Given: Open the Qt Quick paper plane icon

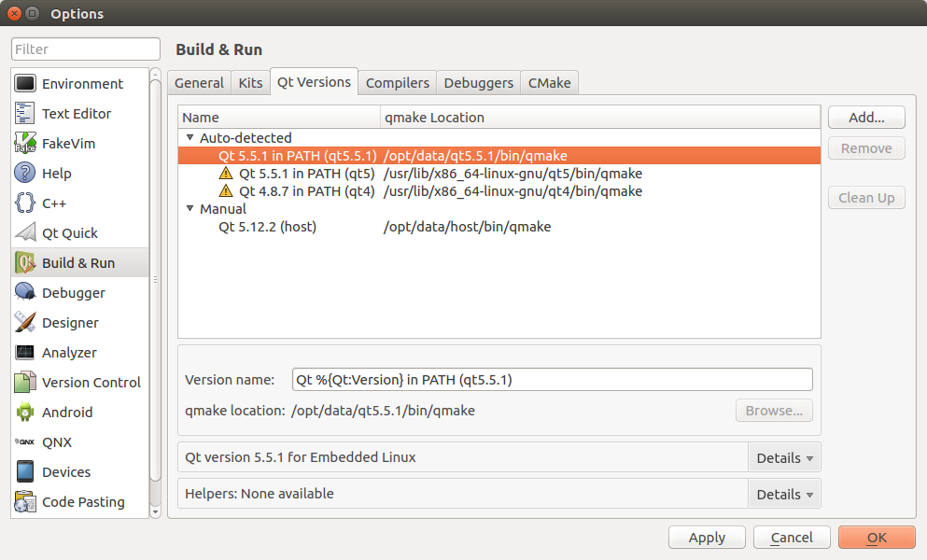Looking at the screenshot, I should click(25, 233).
